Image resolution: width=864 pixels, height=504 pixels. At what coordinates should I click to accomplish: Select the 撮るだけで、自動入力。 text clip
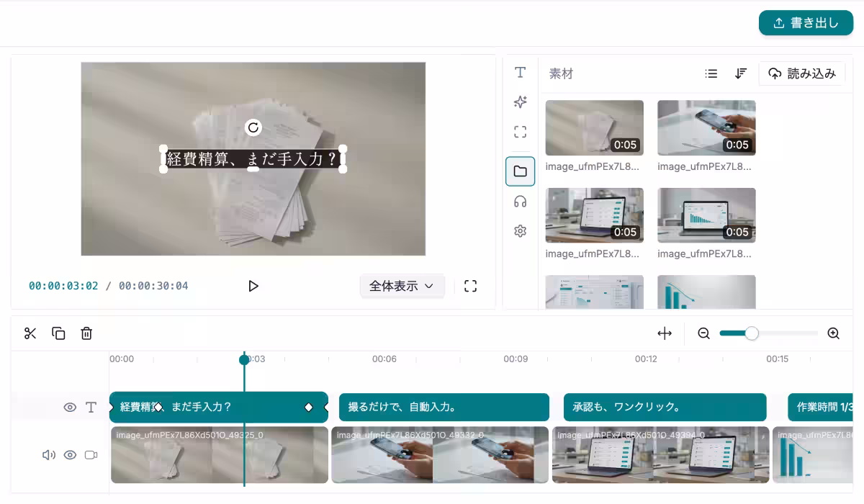(x=444, y=407)
